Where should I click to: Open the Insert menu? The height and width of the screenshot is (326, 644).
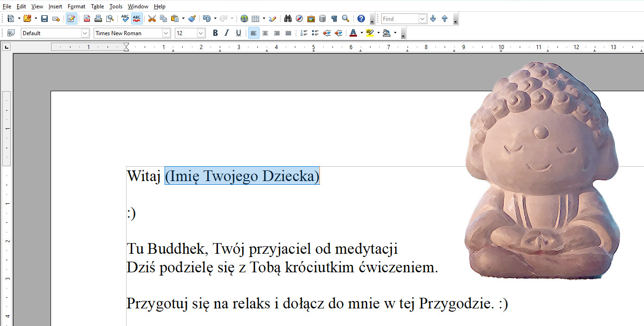coord(55,6)
